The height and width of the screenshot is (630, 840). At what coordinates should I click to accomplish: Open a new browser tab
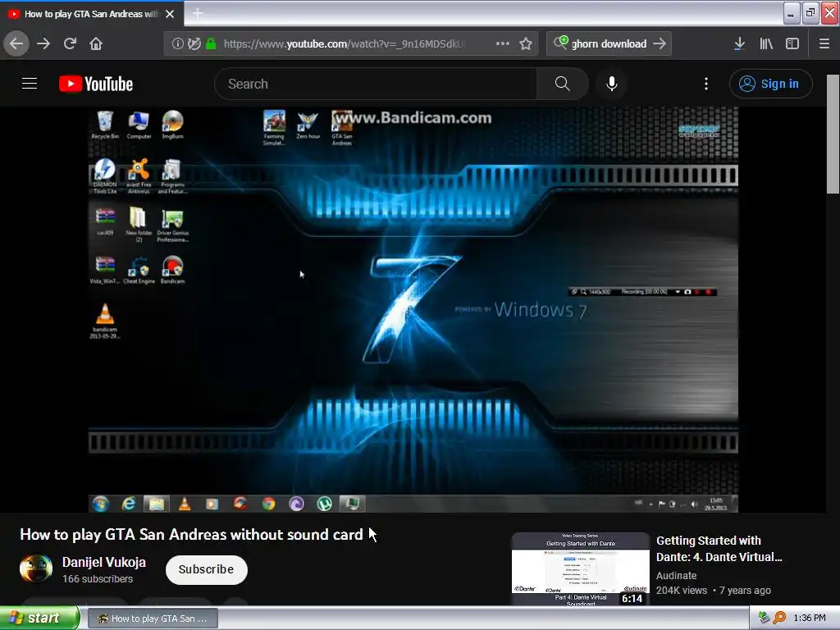pos(198,13)
